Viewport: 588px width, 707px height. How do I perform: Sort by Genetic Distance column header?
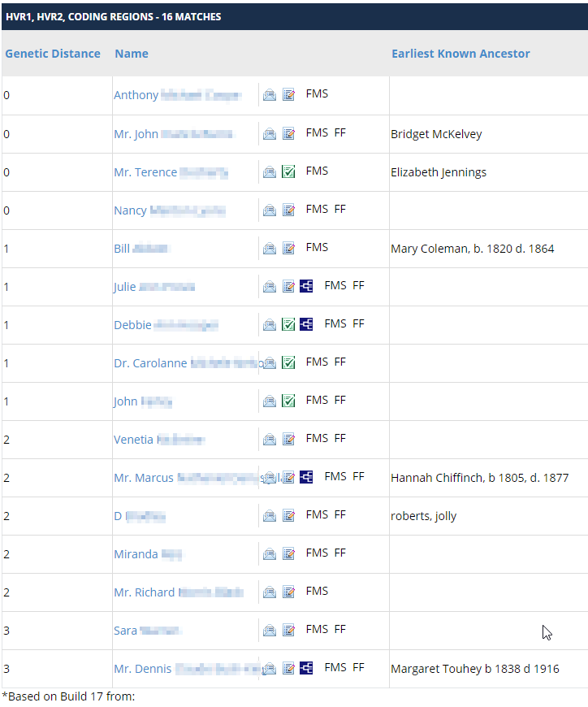53,54
